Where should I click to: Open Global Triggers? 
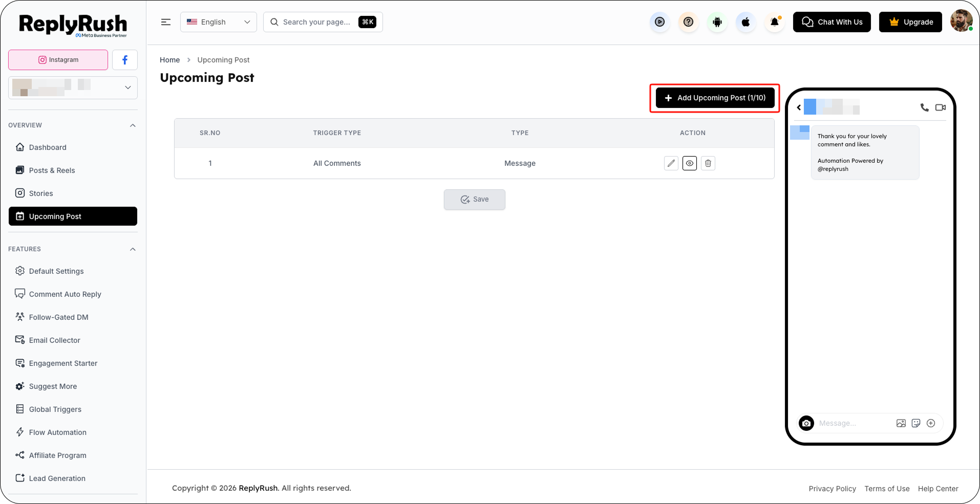pyautogui.click(x=73, y=409)
